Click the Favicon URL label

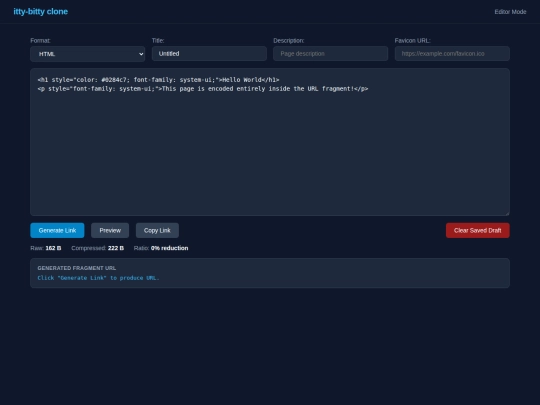tap(413, 41)
